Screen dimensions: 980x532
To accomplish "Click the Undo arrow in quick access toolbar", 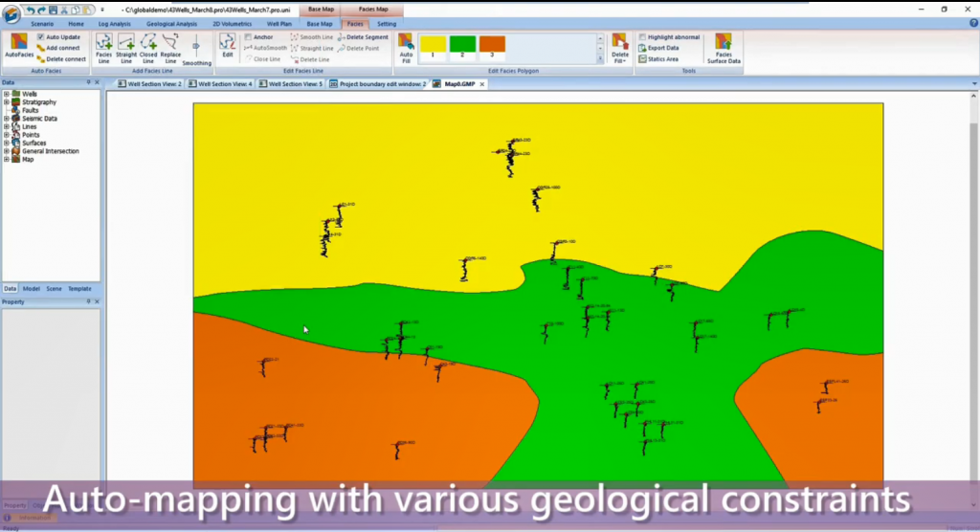I will point(30,10).
